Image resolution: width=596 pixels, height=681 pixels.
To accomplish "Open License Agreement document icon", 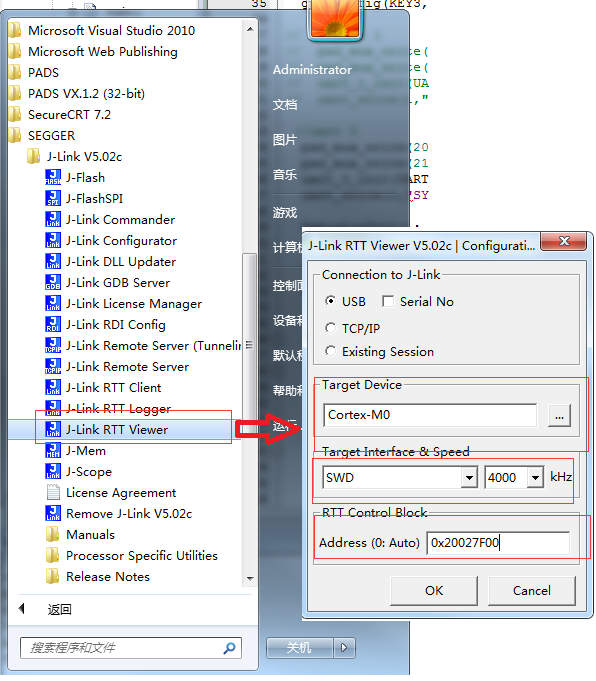I will (x=53, y=493).
